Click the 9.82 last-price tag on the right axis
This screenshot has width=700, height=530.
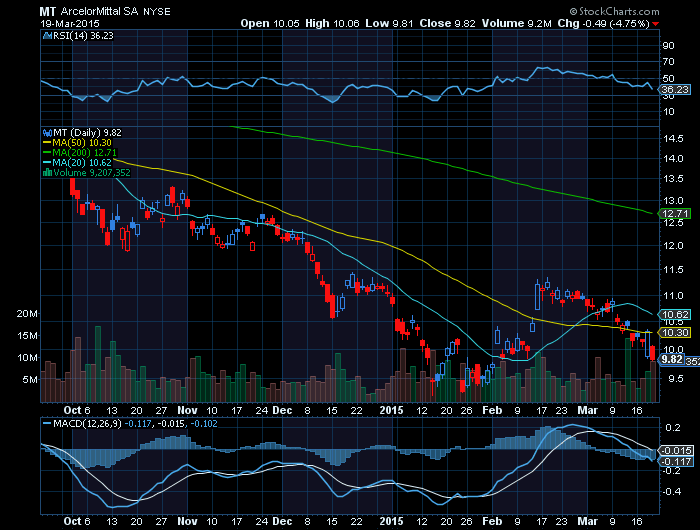672,360
